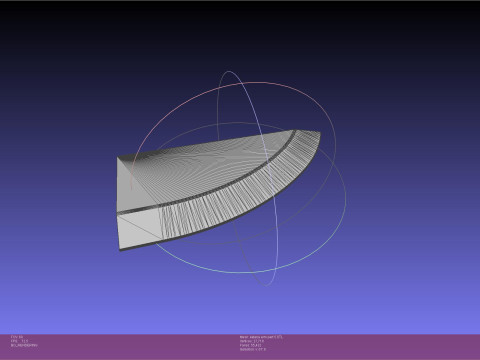The width and height of the screenshot is (480, 360).
Task: Click the FOV readout in status overlay
Action: (x=17, y=337)
